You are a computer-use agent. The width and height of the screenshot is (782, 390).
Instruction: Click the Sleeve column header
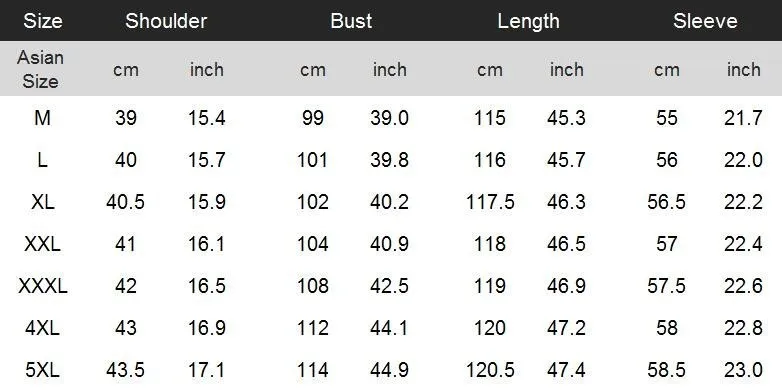705,21
